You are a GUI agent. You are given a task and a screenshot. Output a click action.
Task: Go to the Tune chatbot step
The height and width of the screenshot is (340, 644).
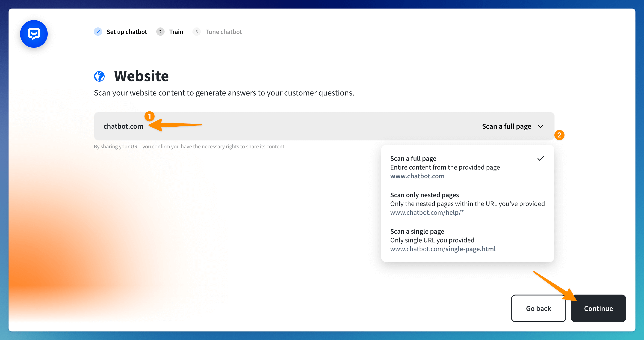pyautogui.click(x=224, y=32)
